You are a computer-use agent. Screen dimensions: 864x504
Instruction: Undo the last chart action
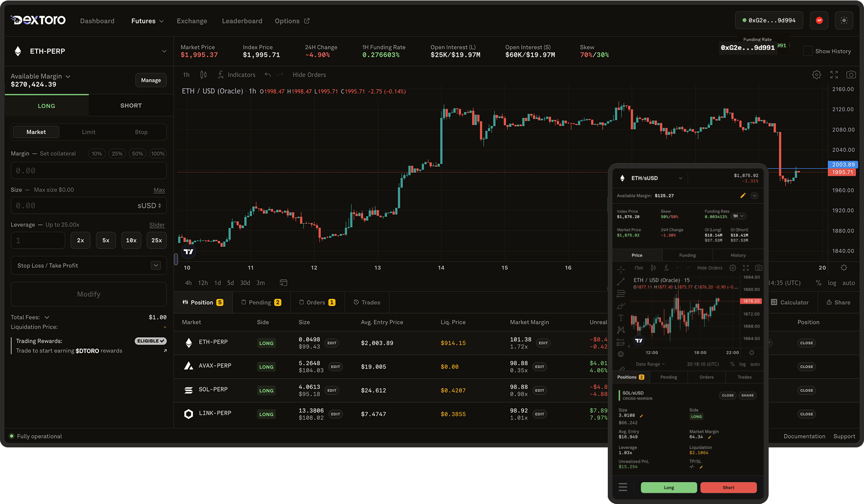point(267,75)
